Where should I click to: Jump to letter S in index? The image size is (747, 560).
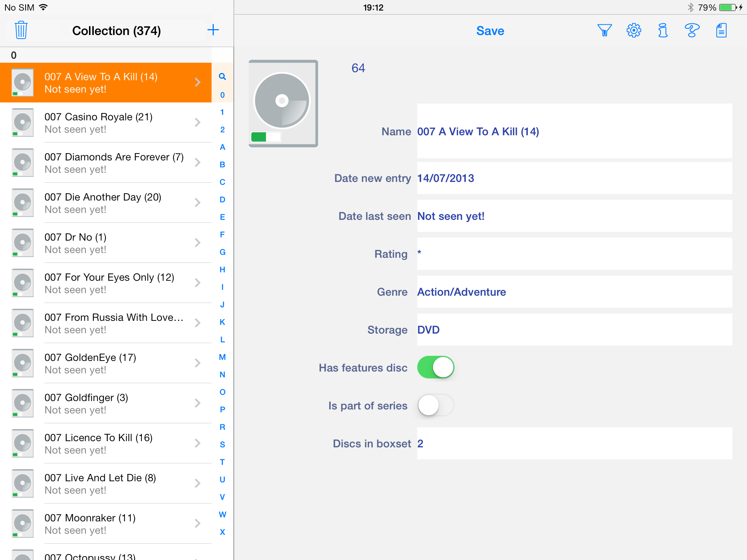click(222, 445)
